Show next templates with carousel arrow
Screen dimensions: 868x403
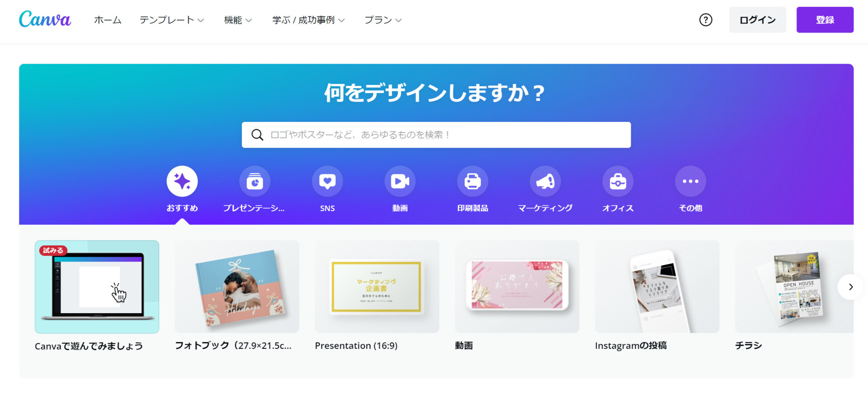(851, 287)
